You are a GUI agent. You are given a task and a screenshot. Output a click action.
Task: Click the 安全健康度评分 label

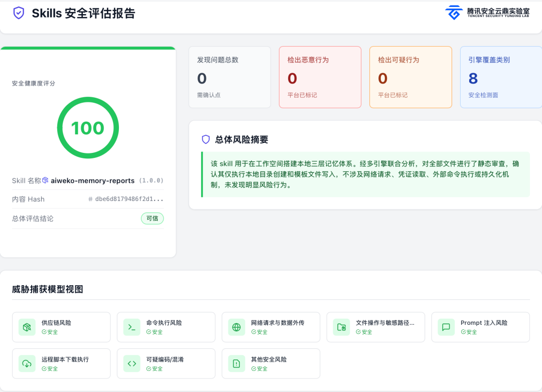coord(34,83)
